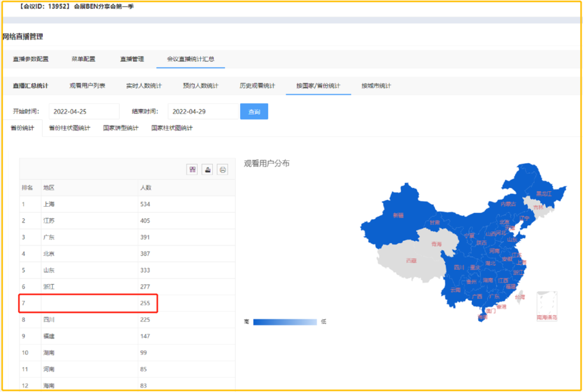Screen dimensions: 583x392
Task: Click the count value 405
Action: [x=145, y=220]
